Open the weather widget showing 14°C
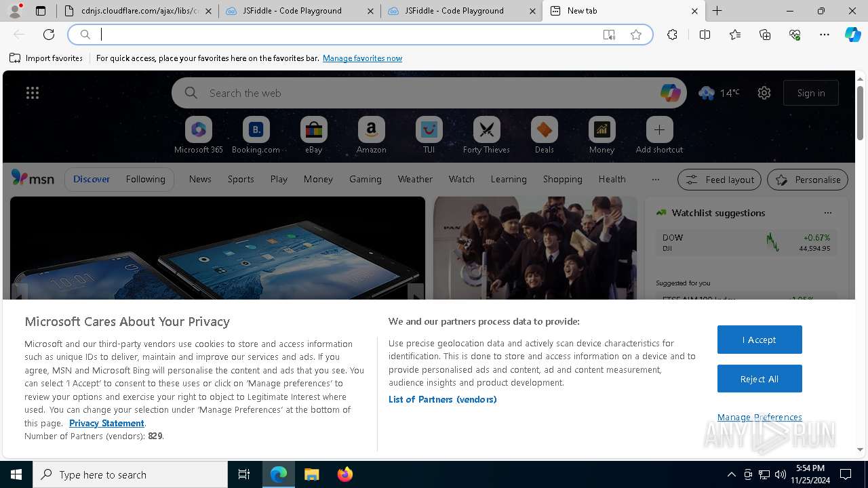868x488 pixels. click(x=719, y=93)
